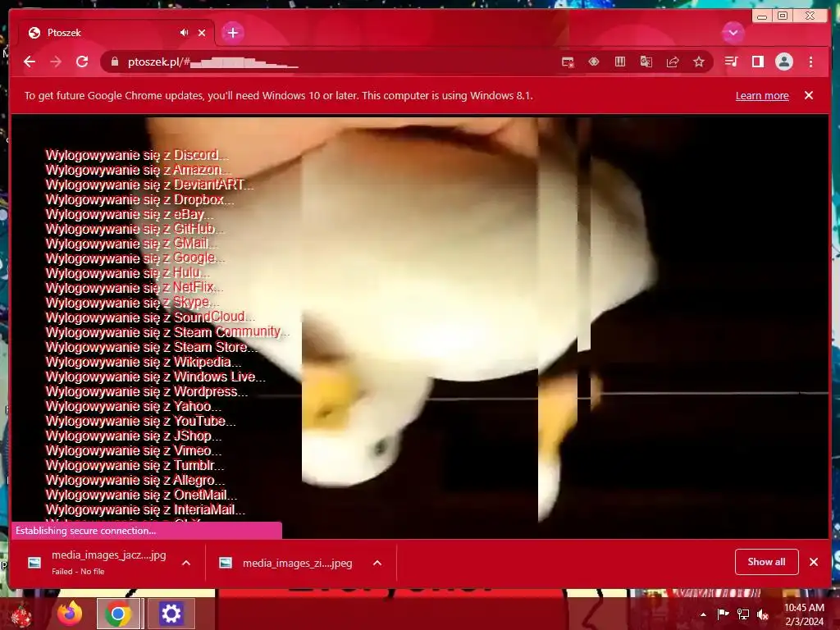Screen dimensions: 840x630
Task: Switch to Chrome taskbar icon
Action: tap(118, 614)
